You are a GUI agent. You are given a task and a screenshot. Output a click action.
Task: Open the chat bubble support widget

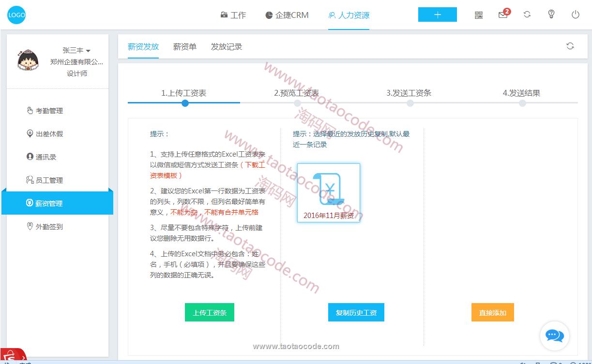[x=554, y=335]
